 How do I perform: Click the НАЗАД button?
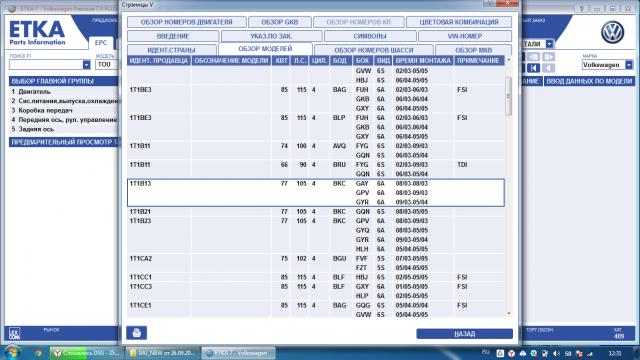point(464,334)
